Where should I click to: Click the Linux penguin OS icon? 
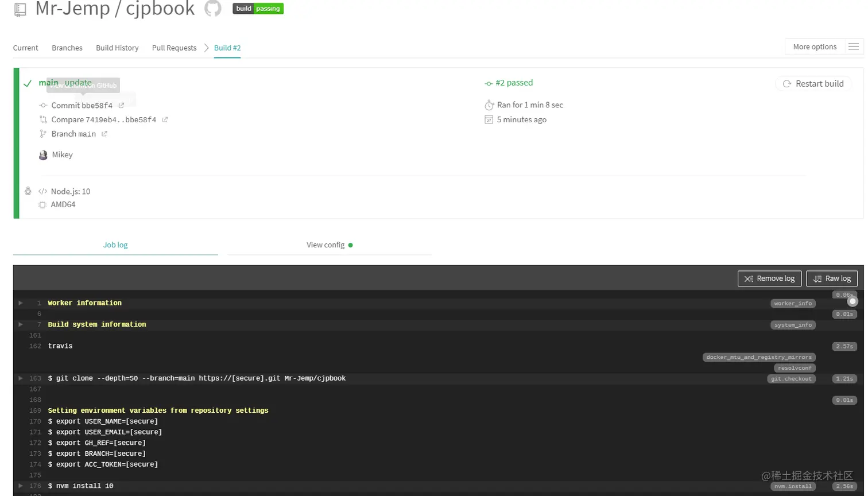28,191
